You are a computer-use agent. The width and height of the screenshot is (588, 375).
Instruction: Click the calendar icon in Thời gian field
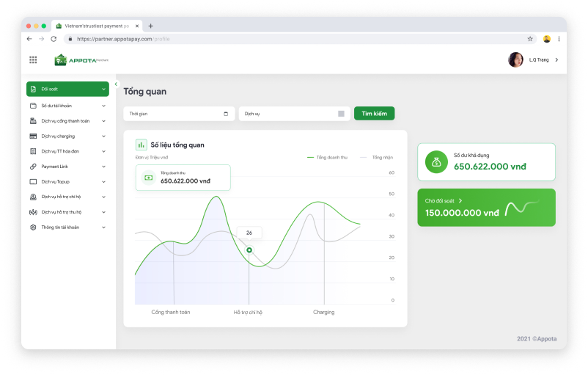click(x=226, y=114)
